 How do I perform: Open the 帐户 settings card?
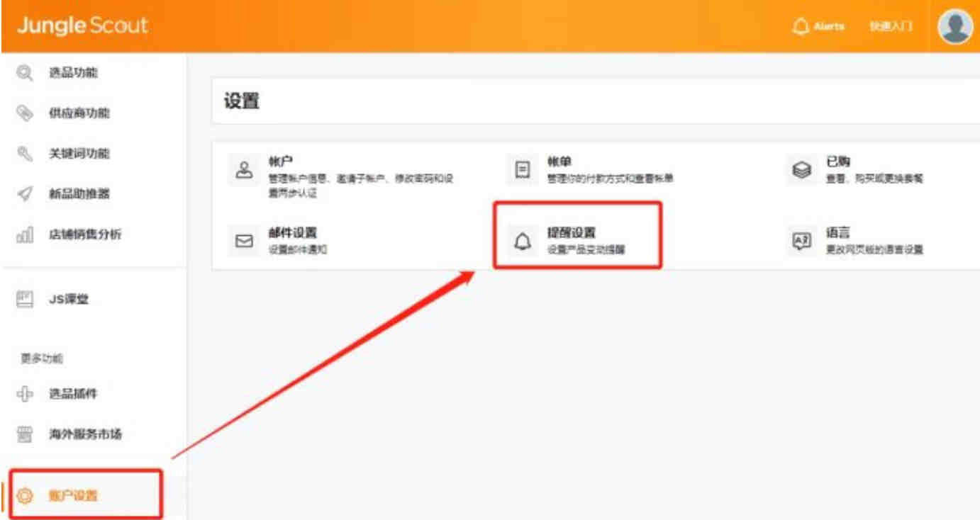343,177
